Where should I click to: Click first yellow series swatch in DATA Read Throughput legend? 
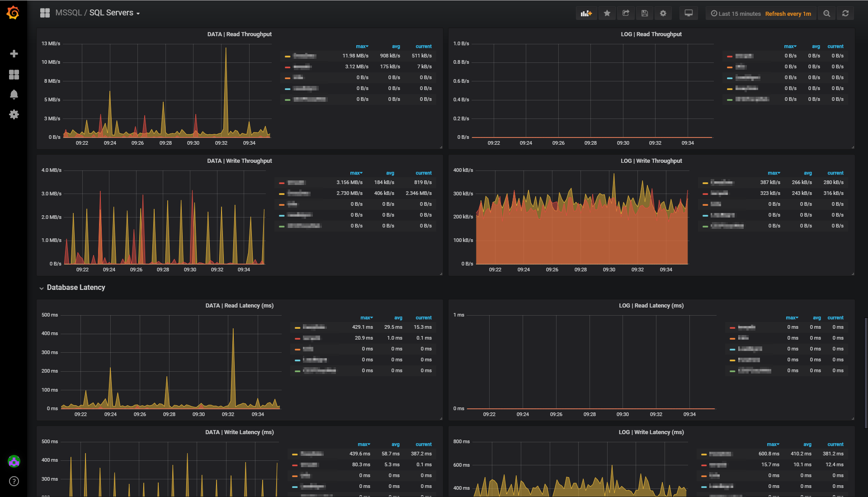pos(288,57)
